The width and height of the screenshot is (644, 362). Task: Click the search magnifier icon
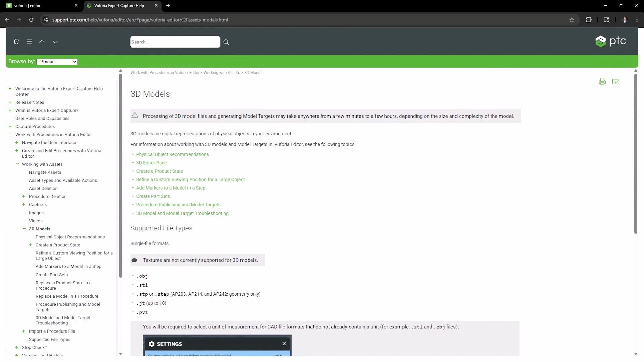(x=226, y=42)
